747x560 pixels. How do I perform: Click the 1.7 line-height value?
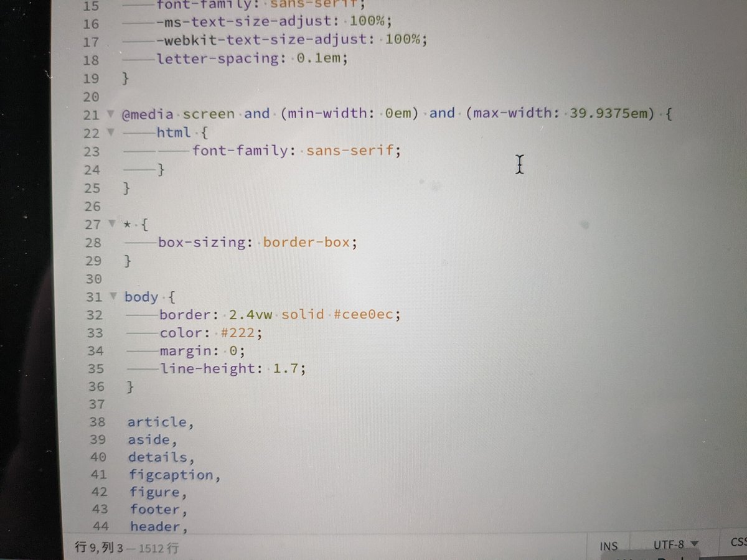click(x=286, y=368)
